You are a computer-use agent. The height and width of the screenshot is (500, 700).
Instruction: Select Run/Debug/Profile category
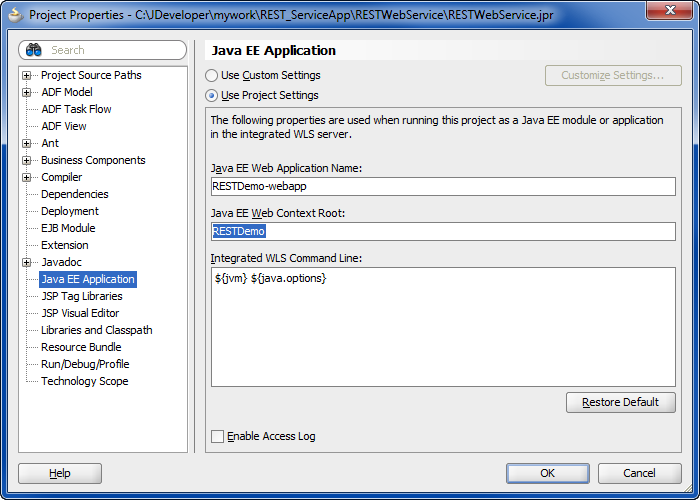[x=85, y=364]
